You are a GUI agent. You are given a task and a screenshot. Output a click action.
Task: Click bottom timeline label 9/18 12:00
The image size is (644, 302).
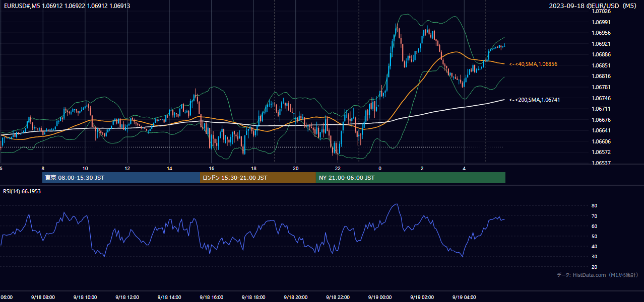click(x=127, y=297)
